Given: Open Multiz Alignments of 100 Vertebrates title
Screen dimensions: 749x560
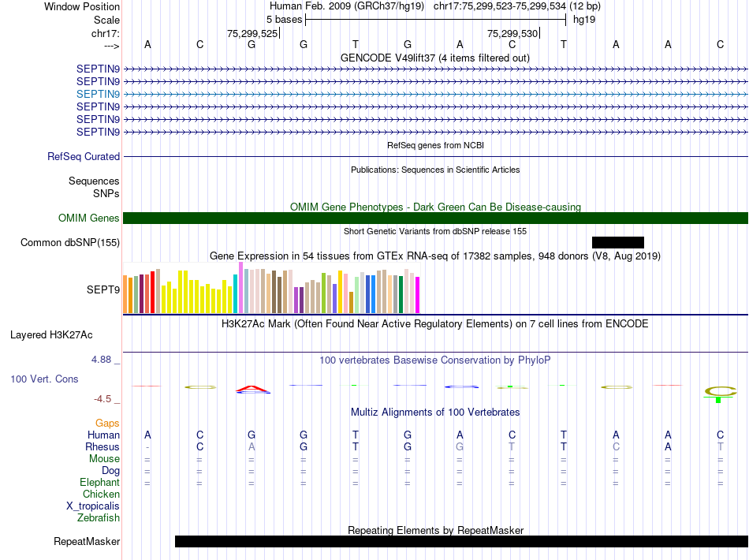Looking at the screenshot, I should click(435, 412).
